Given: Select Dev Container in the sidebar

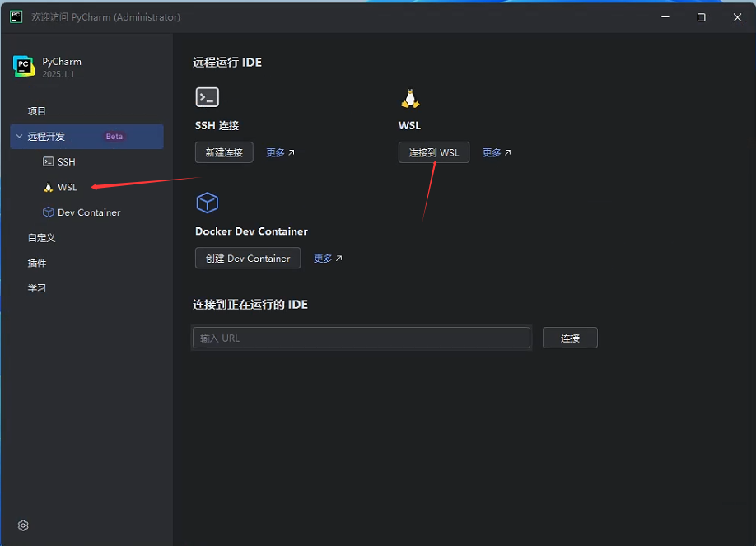Looking at the screenshot, I should 88,212.
